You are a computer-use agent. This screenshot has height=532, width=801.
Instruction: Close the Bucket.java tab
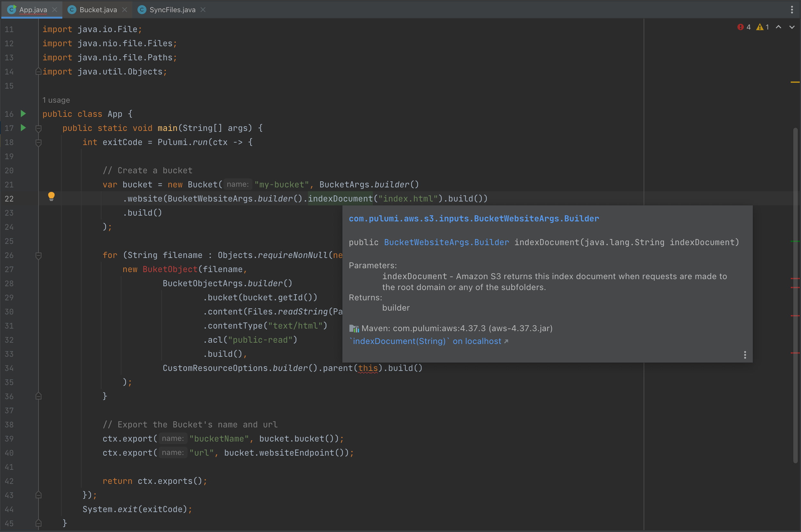click(x=125, y=10)
